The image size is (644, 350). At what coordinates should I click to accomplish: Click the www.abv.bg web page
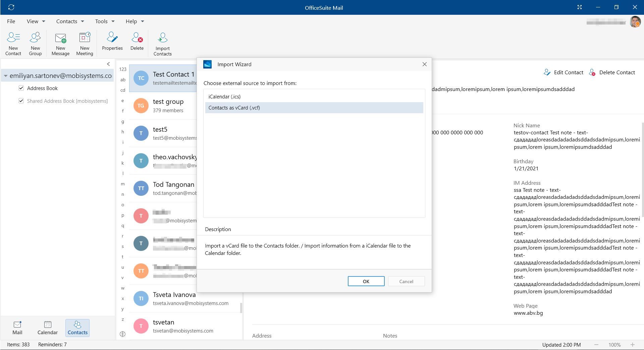[x=528, y=313]
